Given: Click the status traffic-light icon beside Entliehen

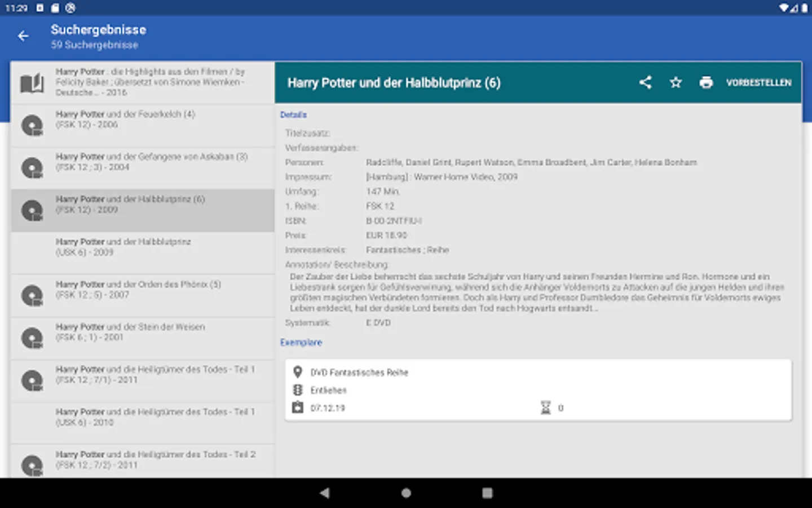Looking at the screenshot, I should [x=298, y=390].
